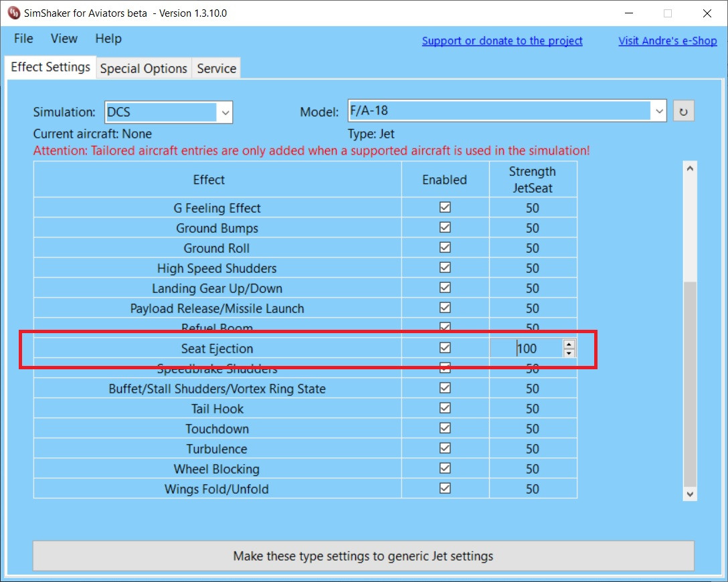
Task: Select the Effect Settings tab
Action: pyautogui.click(x=51, y=68)
